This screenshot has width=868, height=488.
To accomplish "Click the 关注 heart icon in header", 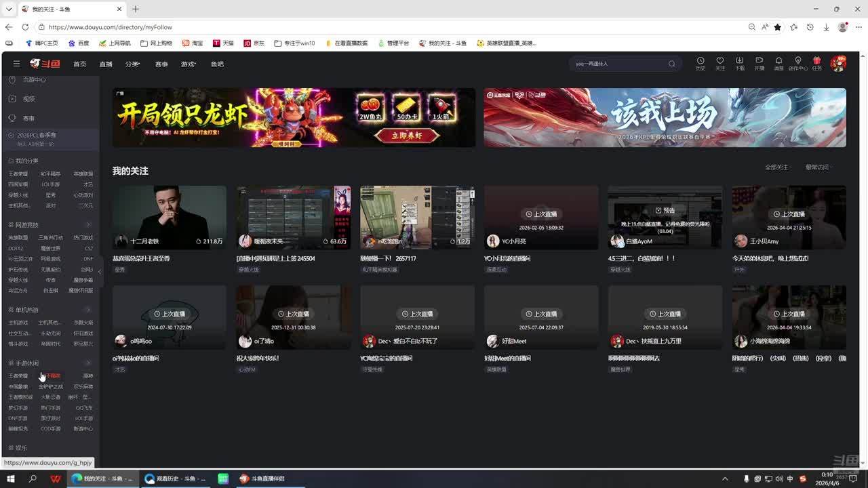I will (720, 63).
